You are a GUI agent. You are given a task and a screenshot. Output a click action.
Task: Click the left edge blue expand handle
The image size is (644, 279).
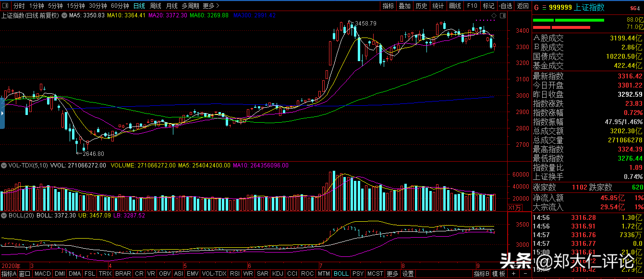(x=2, y=113)
